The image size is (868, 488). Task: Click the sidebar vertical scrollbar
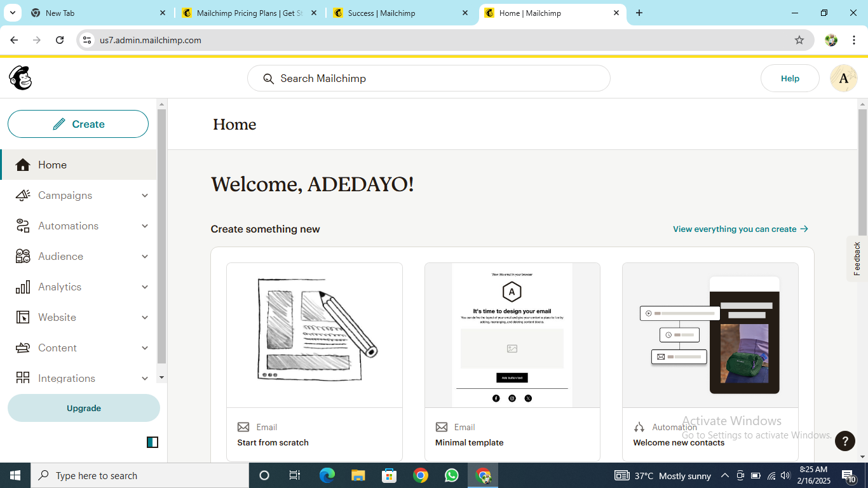coord(161,236)
